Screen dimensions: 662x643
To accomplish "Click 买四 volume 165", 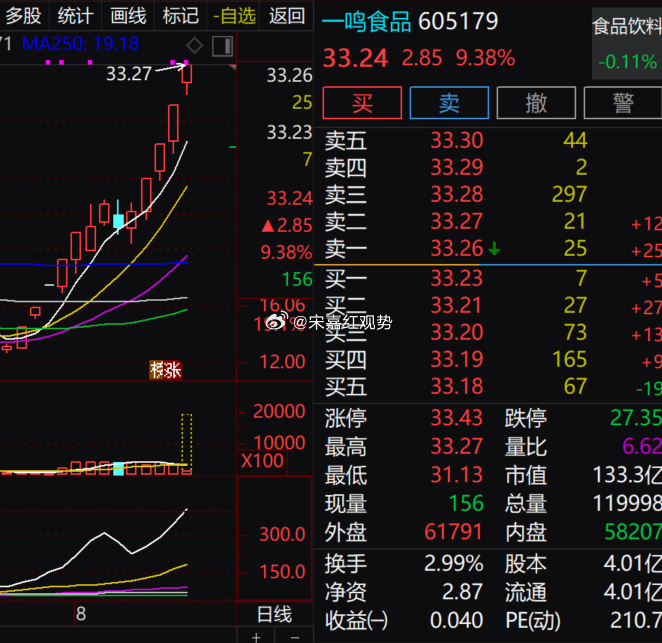I will point(570,359).
